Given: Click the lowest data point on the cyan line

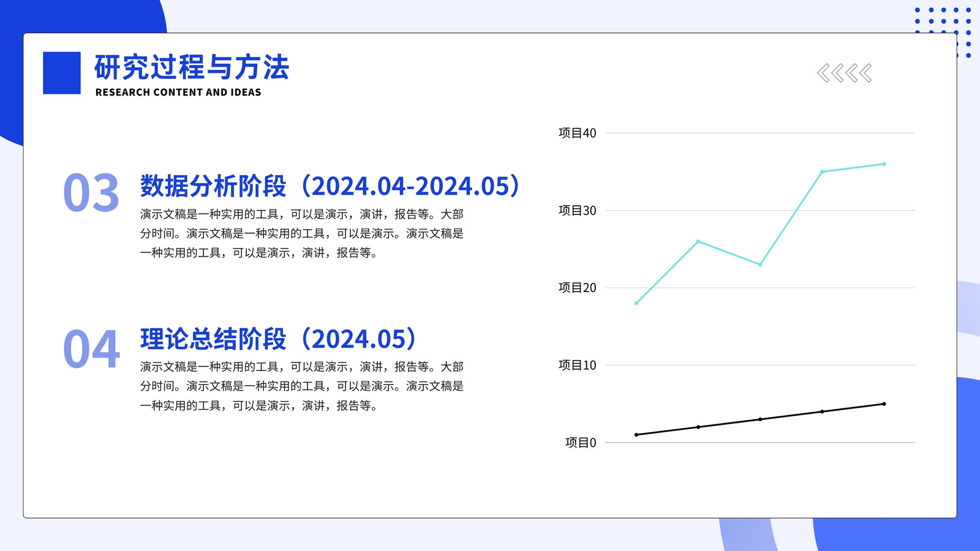Looking at the screenshot, I should tap(636, 303).
